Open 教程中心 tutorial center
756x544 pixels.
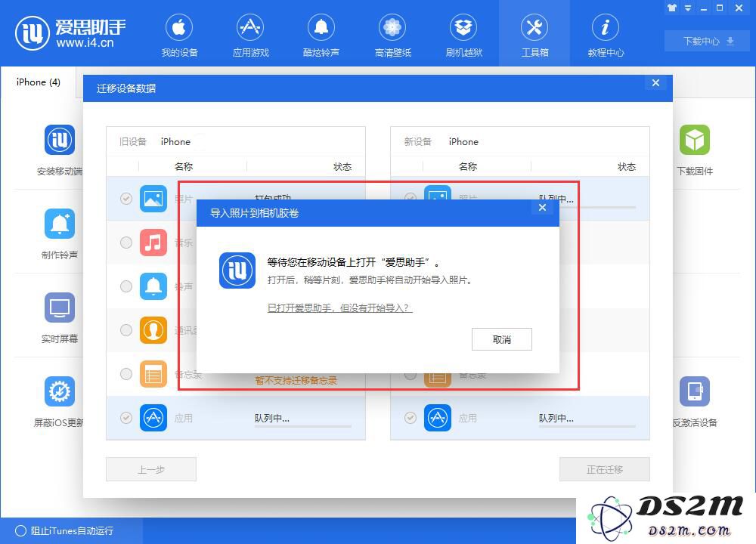point(606,36)
